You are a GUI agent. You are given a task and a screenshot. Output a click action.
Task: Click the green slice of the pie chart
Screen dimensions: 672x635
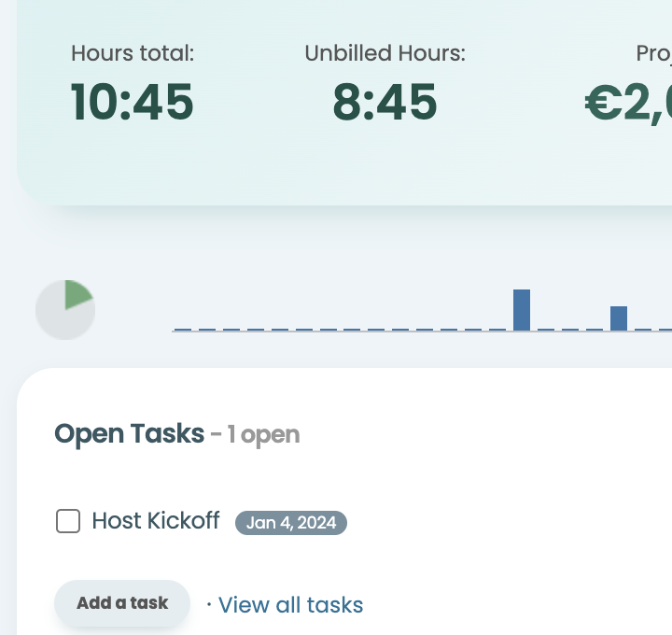pyautogui.click(x=77, y=294)
